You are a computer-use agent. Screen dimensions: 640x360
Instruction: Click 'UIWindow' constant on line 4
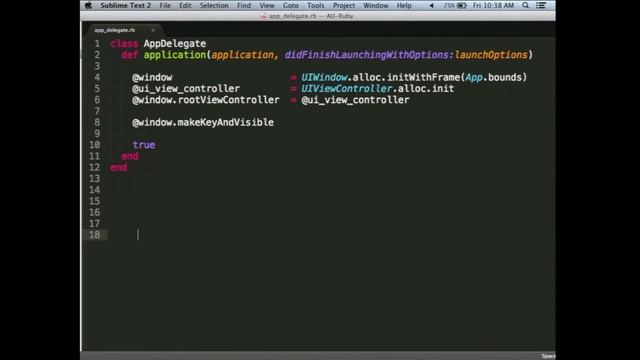324,78
